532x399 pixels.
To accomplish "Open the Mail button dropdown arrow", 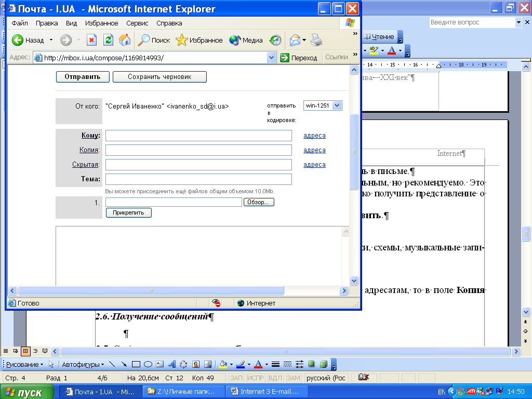I will click(304, 40).
